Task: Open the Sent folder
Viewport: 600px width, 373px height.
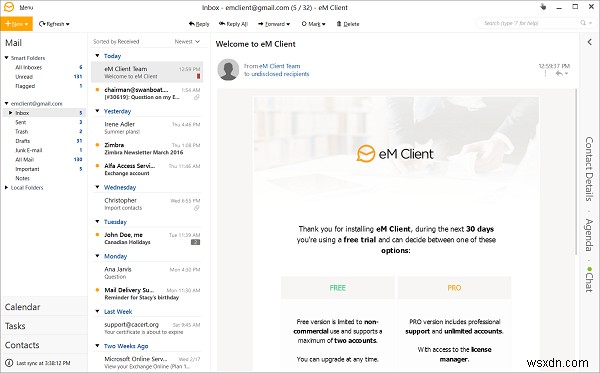Action: (21, 122)
